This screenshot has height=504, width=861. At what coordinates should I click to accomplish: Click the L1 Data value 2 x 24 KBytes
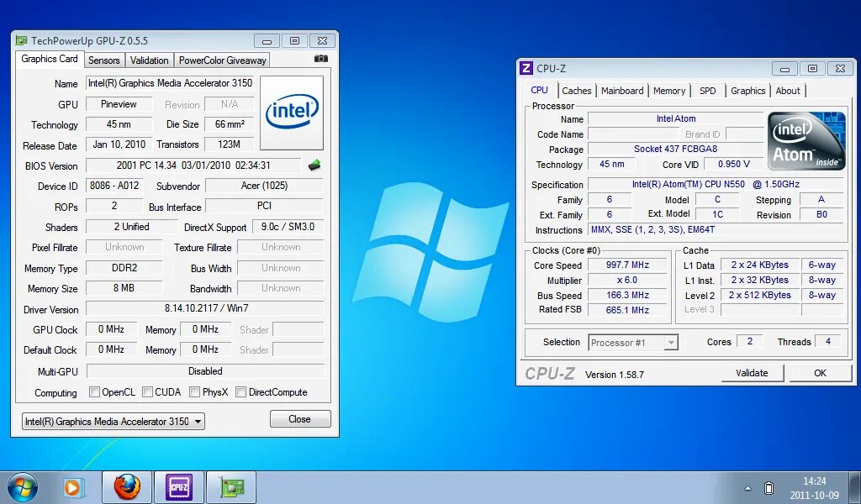pos(760,265)
